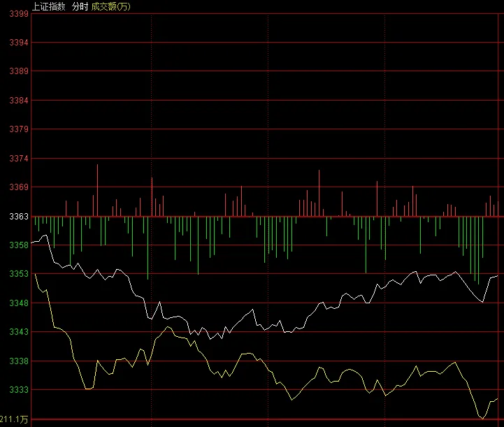Click the 3394 axis value
Viewport: 504px width, 427px height.
[x=19, y=43]
